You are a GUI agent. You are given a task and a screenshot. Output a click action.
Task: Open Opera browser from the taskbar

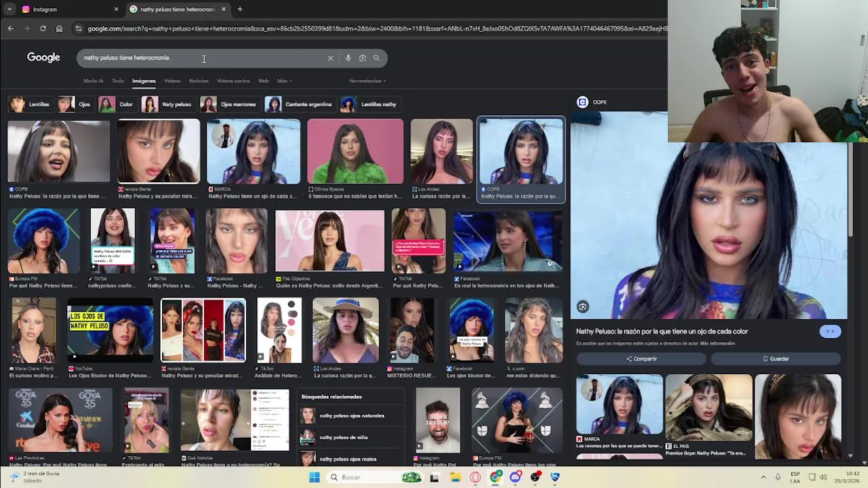pyautogui.click(x=475, y=477)
